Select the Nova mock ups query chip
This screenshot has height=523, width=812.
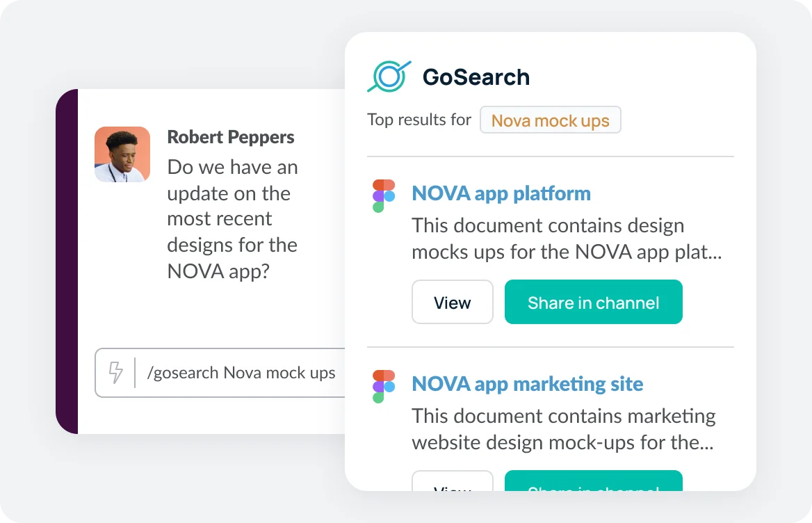[550, 120]
